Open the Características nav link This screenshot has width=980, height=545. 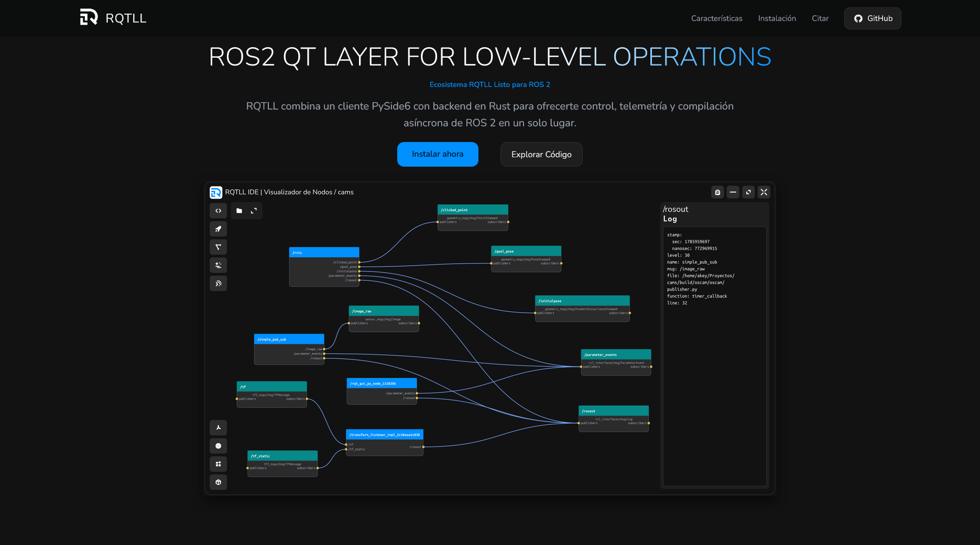[716, 18]
